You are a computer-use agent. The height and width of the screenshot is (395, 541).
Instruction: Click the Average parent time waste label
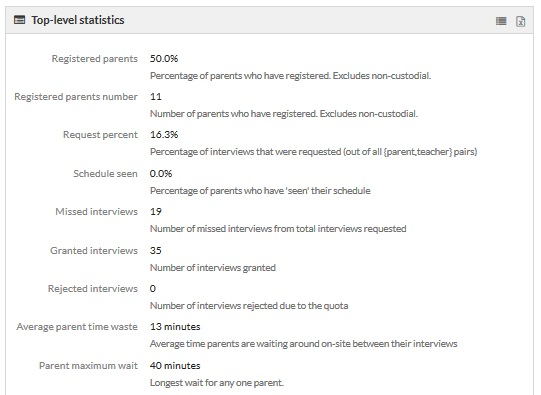[x=77, y=327]
